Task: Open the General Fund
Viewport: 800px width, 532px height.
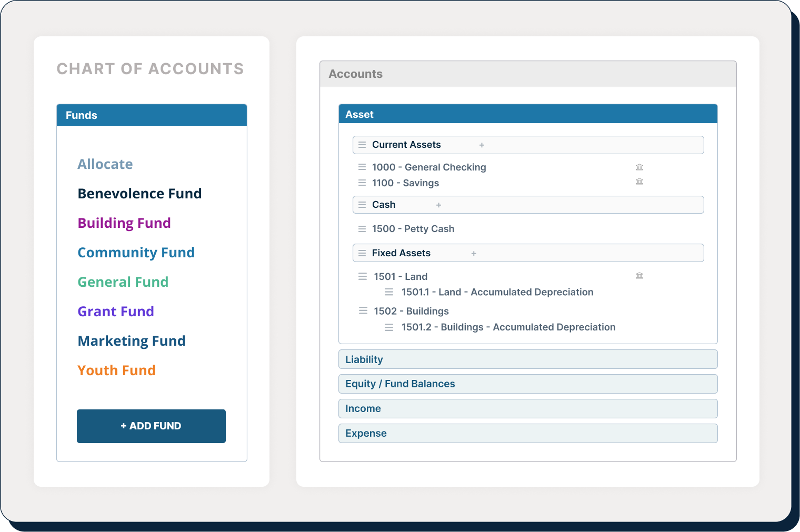Action: [123, 282]
